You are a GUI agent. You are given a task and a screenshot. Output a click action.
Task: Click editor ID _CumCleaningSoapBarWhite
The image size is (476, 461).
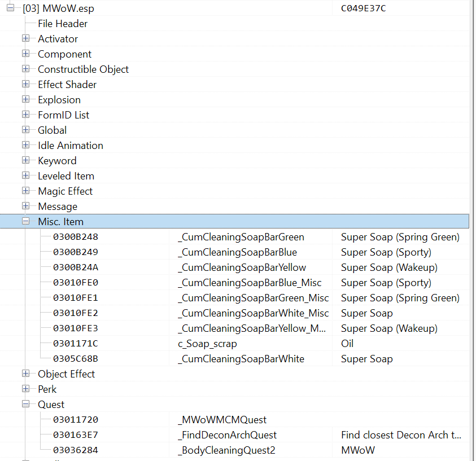pos(241,359)
